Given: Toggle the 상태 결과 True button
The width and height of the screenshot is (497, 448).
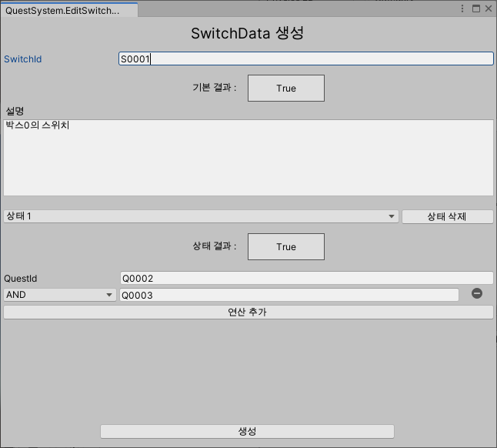Looking at the screenshot, I should (x=285, y=247).
